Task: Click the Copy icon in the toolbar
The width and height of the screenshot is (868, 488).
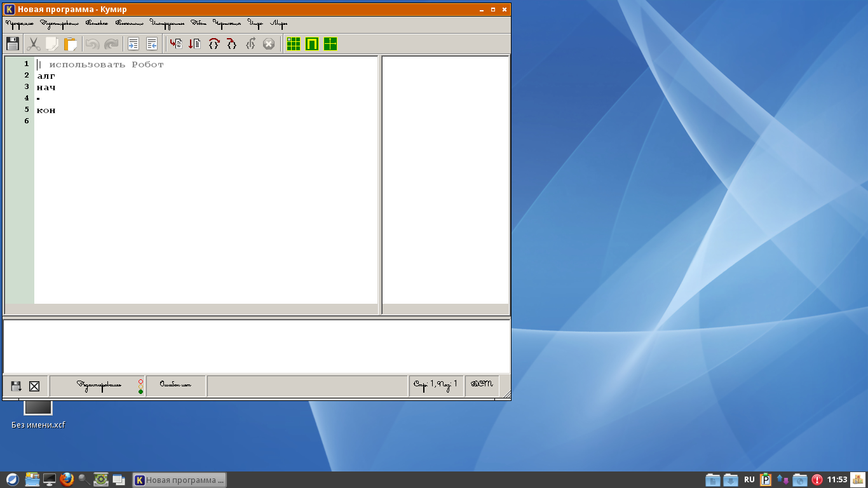Action: 52,44
